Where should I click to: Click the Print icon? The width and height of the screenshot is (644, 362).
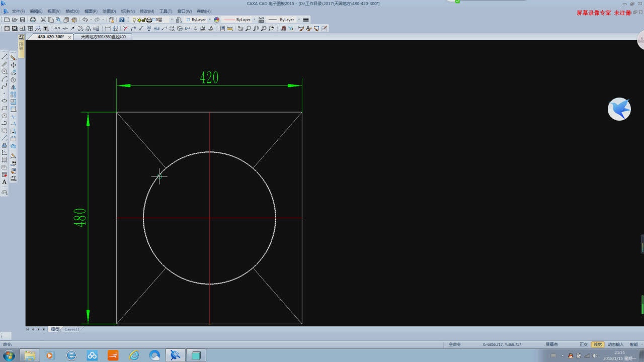pyautogui.click(x=32, y=20)
